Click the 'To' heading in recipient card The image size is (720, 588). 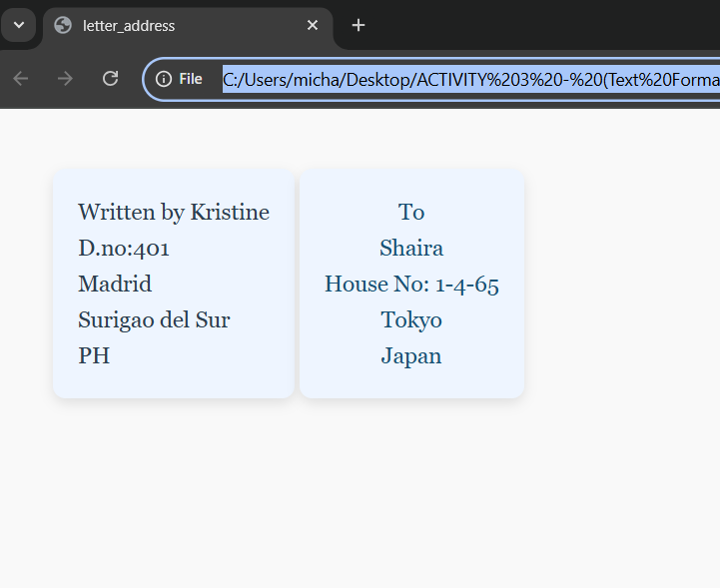click(411, 212)
